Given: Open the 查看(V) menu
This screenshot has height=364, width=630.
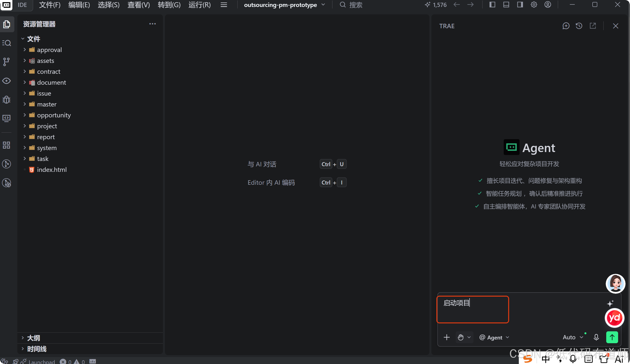Looking at the screenshot, I should point(138,5).
